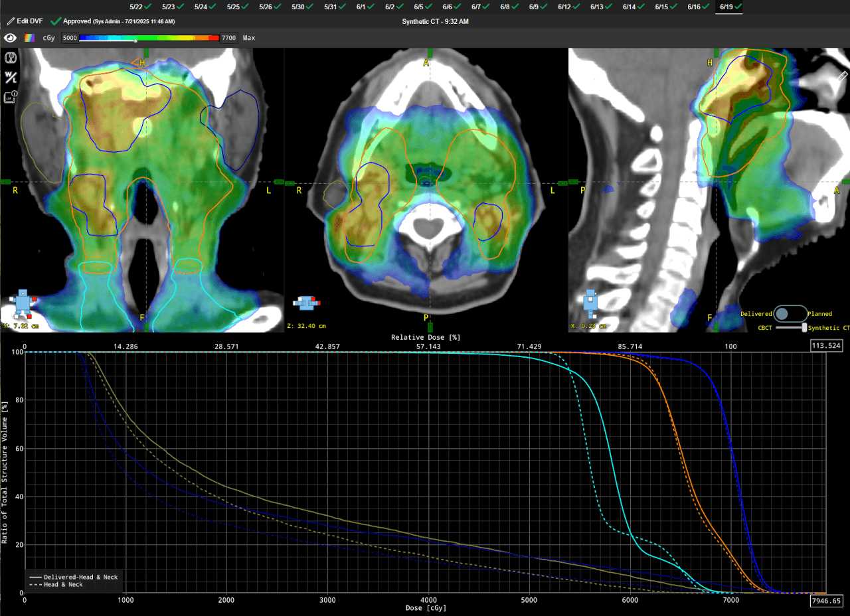Click the right green slice marker in sagittal view
This screenshot has height=616, width=850.
point(845,181)
